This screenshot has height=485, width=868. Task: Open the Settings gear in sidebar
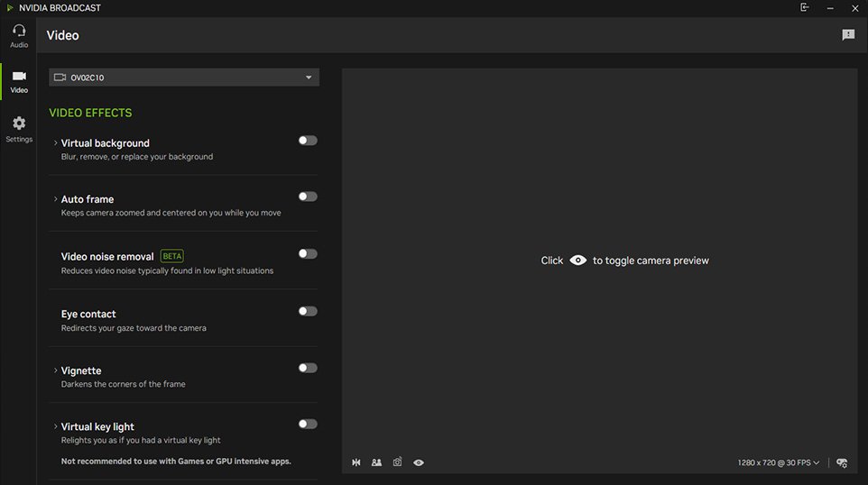tap(19, 130)
